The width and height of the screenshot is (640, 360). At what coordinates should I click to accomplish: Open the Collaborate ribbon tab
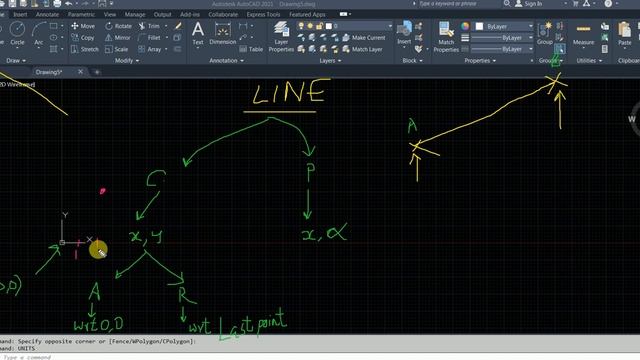tap(223, 14)
